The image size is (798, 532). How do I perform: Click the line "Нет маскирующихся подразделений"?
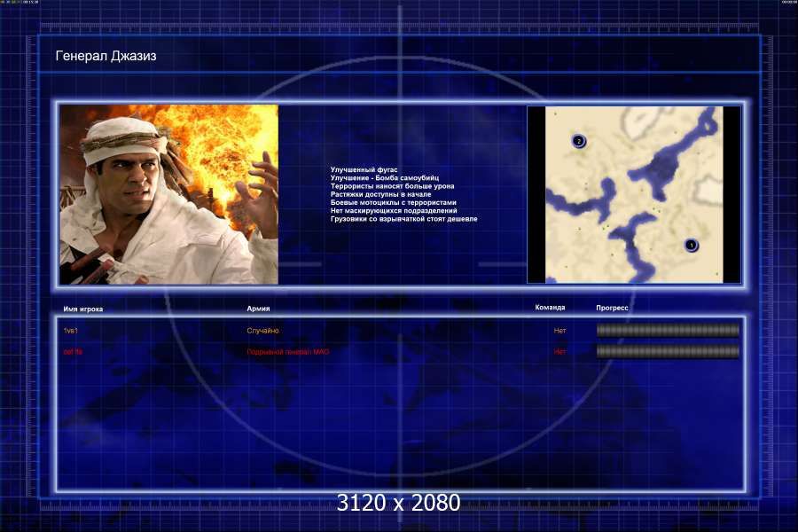pos(394,210)
